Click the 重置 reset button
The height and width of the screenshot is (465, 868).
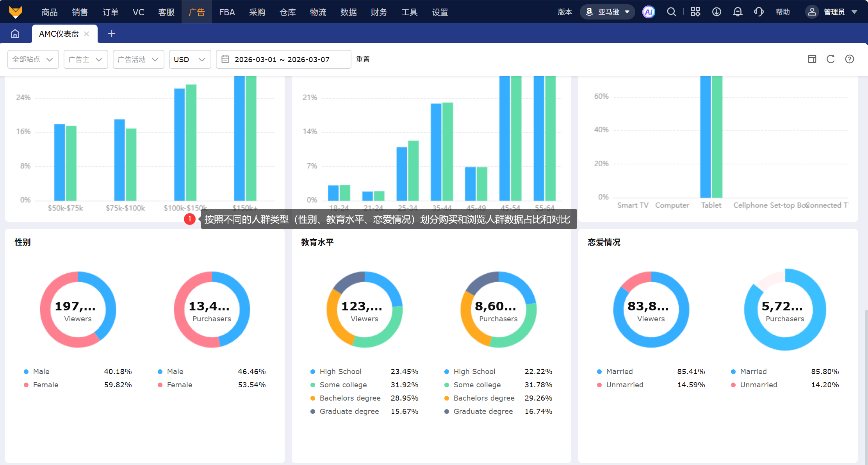click(363, 59)
